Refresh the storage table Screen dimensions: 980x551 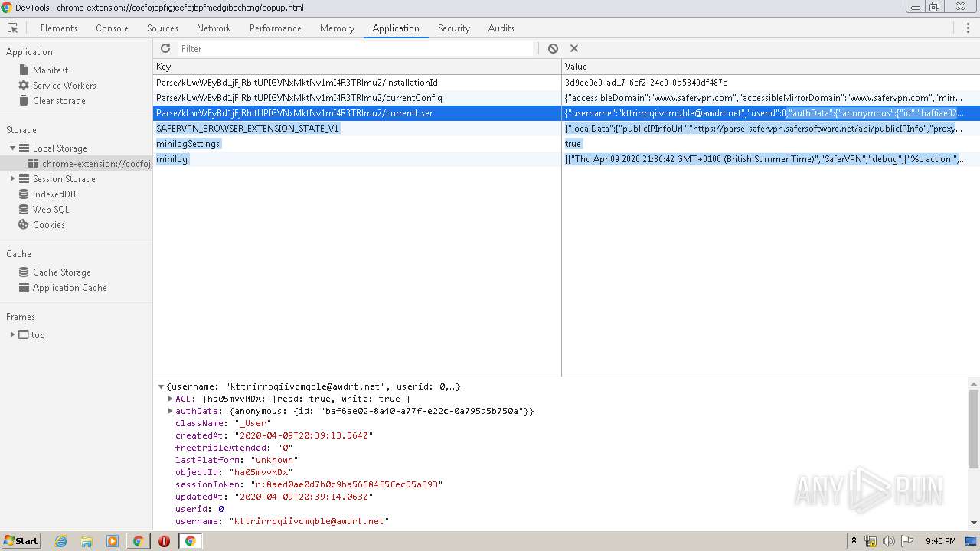click(x=165, y=48)
